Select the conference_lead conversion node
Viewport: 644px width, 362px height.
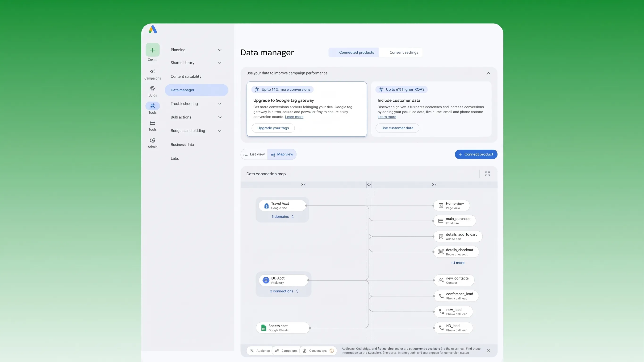pos(456,296)
